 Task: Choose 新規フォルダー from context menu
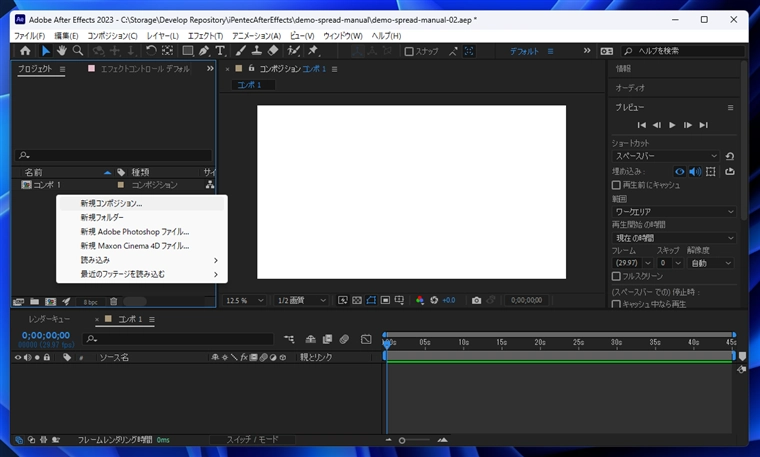point(142,218)
